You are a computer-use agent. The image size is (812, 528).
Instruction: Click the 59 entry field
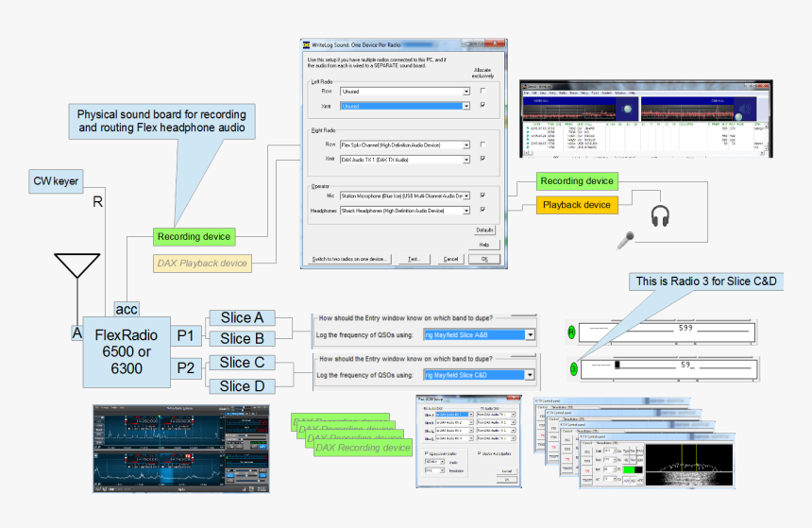[x=669, y=369]
